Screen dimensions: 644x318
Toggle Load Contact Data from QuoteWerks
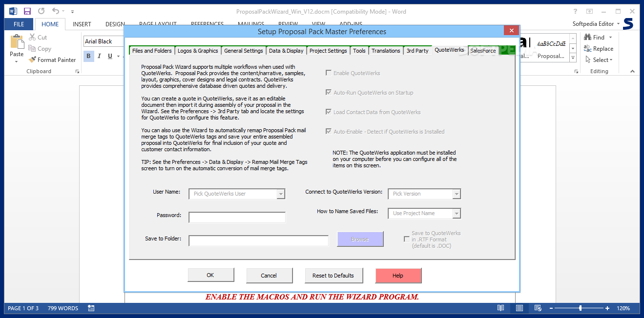329,112
